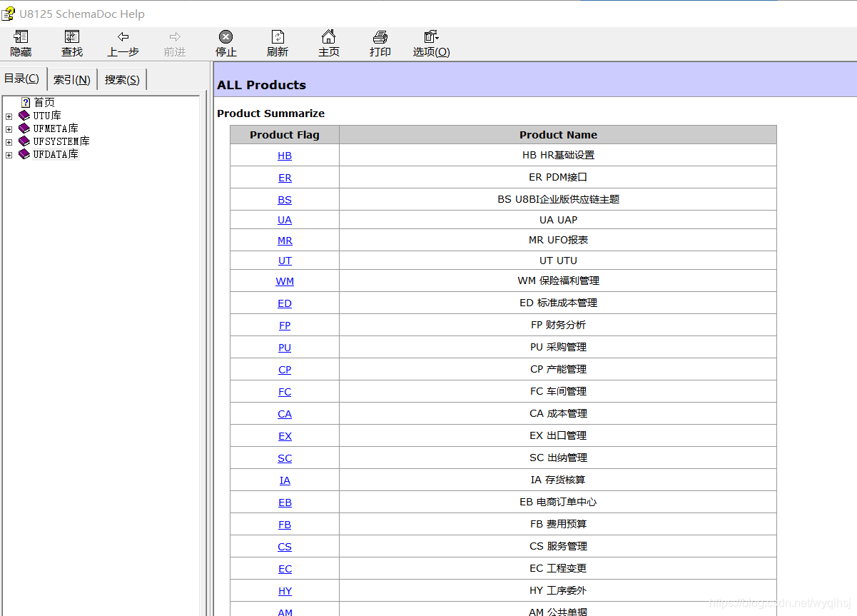Open the CS product link
This screenshot has height=616, width=857.
285,547
